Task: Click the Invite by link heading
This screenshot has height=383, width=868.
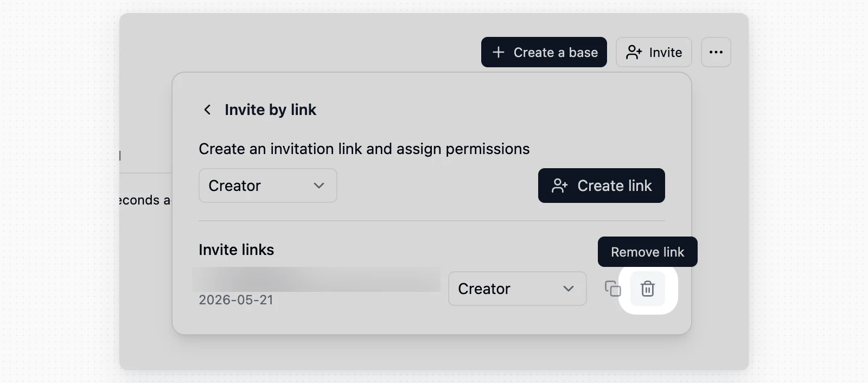Action: [x=270, y=110]
